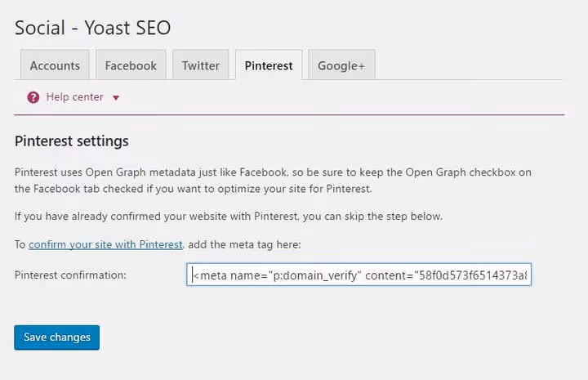
Task: Select the Twitter tab
Action: click(x=201, y=65)
